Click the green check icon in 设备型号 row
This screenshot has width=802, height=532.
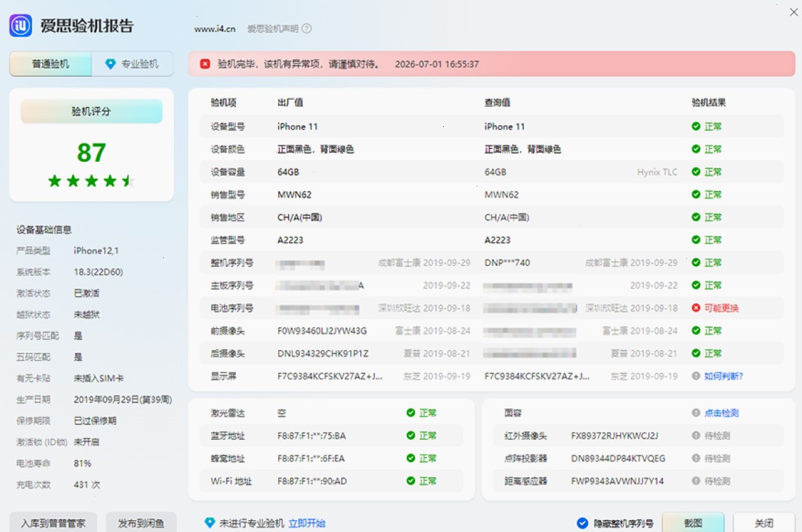696,126
